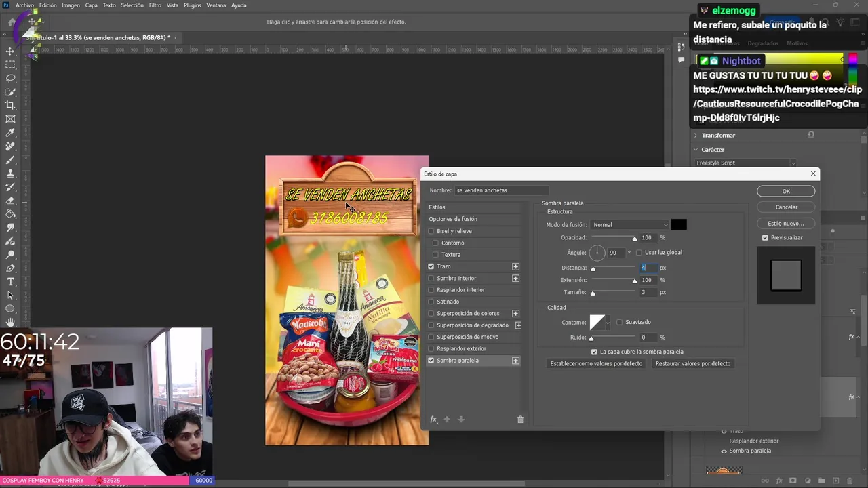Screen dimensions: 868x488
Task: Add another Trazo effect with plus icon
Action: pyautogui.click(x=515, y=266)
